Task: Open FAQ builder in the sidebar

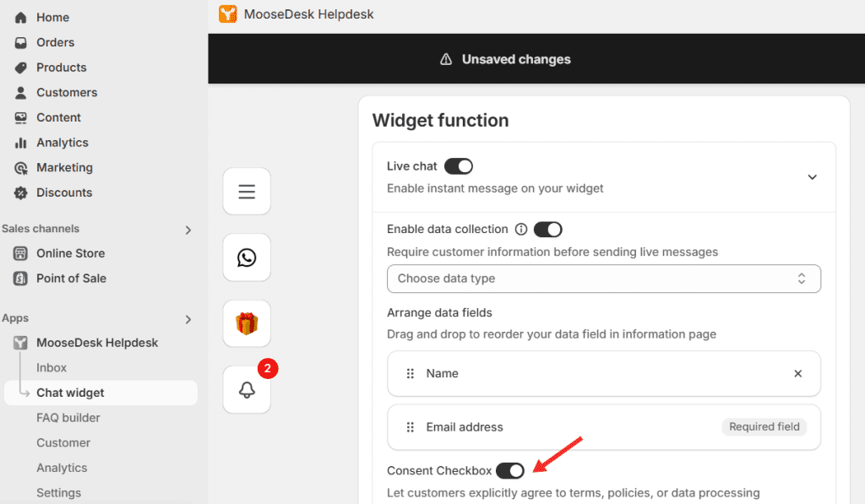Action: [68, 418]
